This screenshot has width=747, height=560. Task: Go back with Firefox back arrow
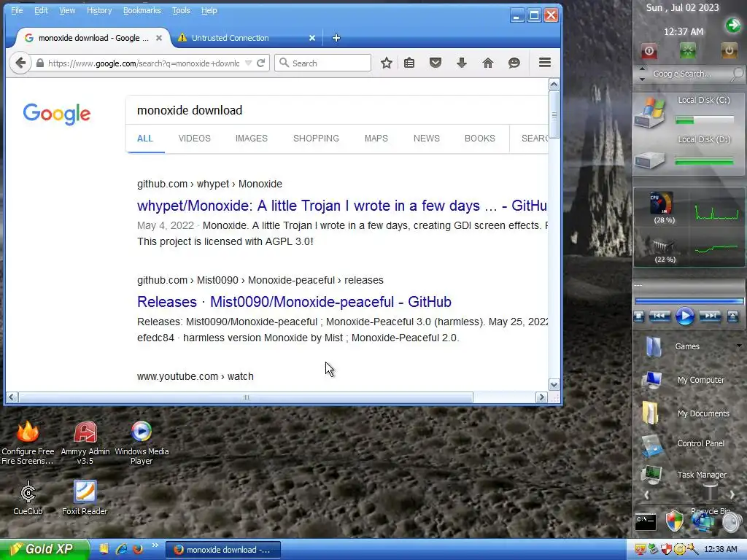coord(20,63)
